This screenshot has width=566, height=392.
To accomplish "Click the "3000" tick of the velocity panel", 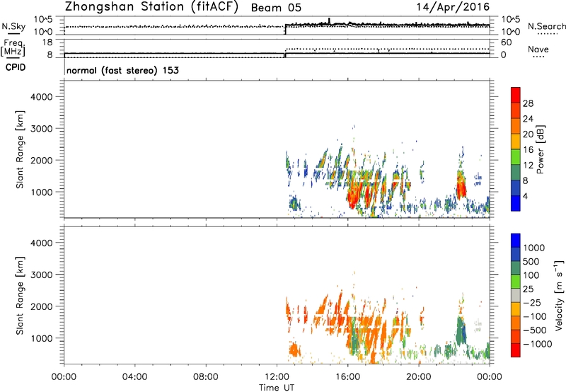I will 42,275.
